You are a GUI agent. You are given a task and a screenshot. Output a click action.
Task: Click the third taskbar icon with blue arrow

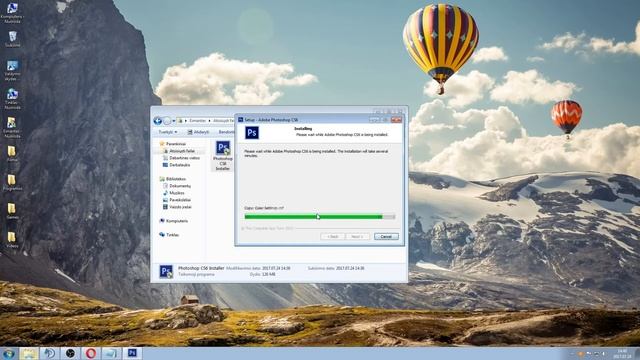point(49,353)
